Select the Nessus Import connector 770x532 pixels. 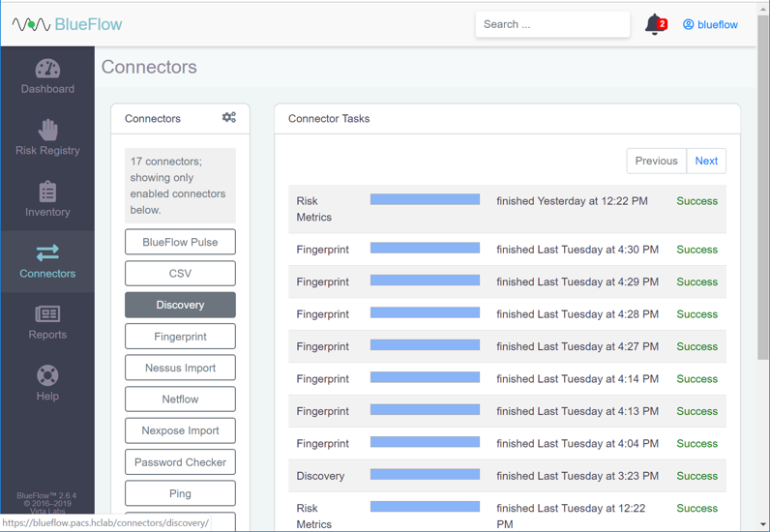[180, 368]
